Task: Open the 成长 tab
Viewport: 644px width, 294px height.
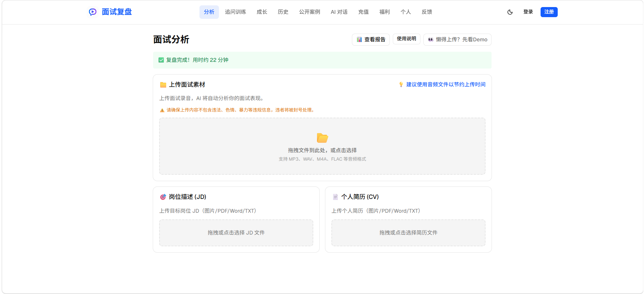Action: point(262,12)
